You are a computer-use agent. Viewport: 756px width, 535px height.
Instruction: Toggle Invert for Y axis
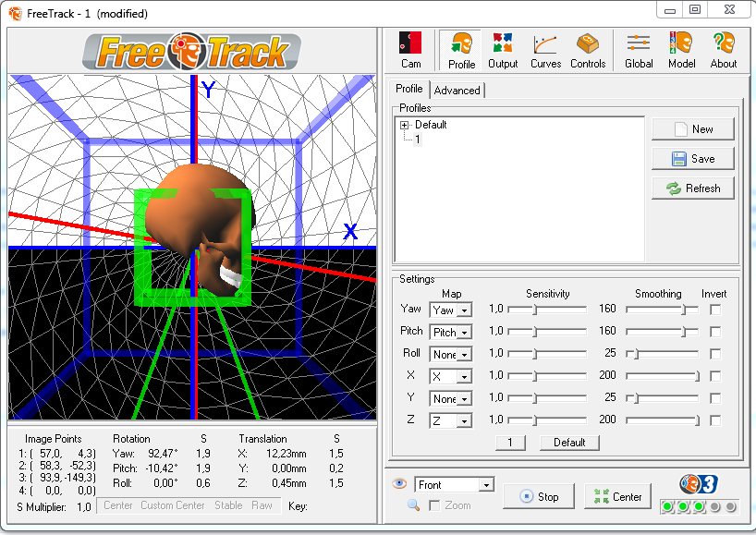click(715, 398)
